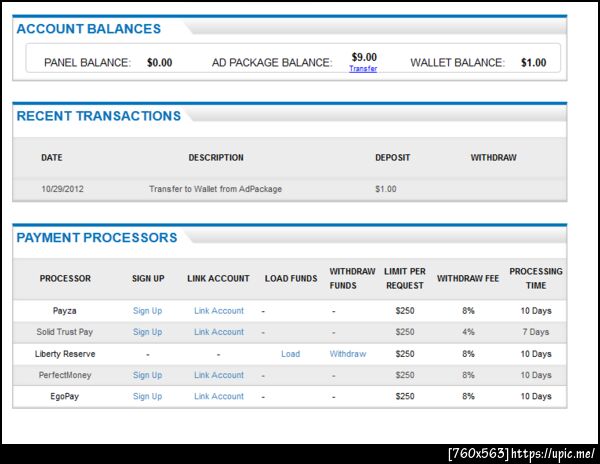Click Link Account for Solid Trust Pay
The image size is (600, 464).
pos(219,332)
